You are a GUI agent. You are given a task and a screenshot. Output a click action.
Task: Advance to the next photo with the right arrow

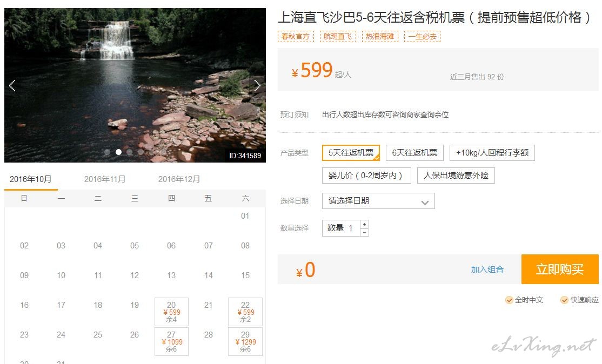[x=257, y=85]
